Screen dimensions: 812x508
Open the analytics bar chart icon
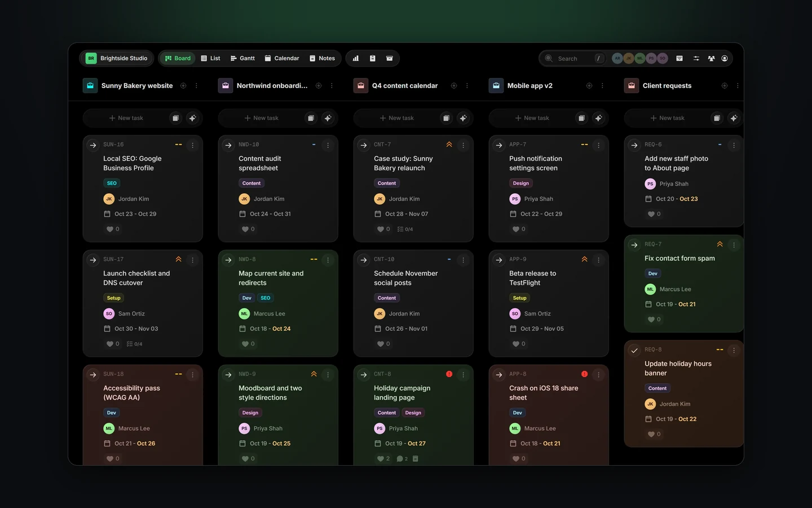tap(356, 58)
